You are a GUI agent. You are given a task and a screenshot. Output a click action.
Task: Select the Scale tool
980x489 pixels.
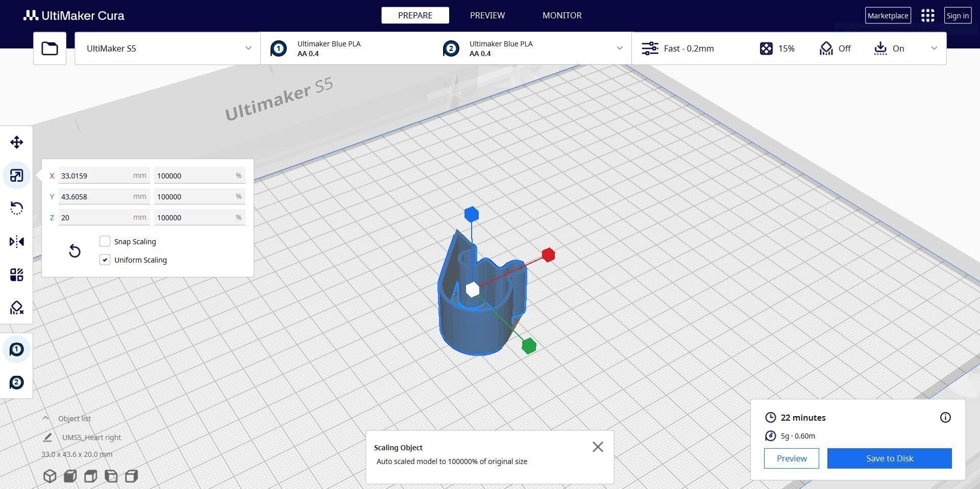click(16, 175)
